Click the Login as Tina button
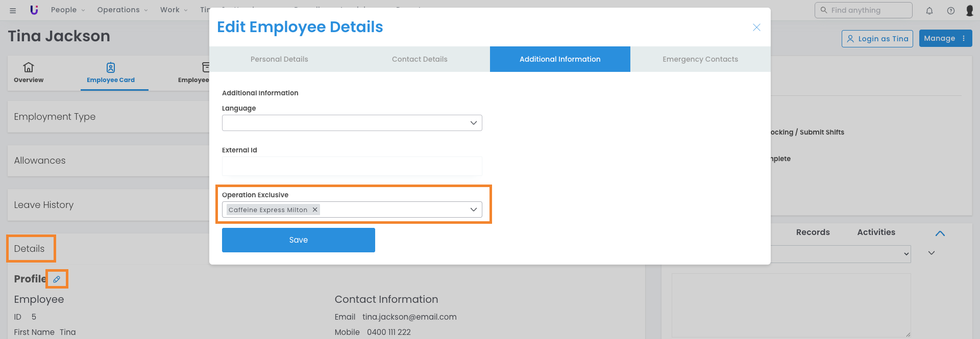Screen dimensions: 980x339 877,39
